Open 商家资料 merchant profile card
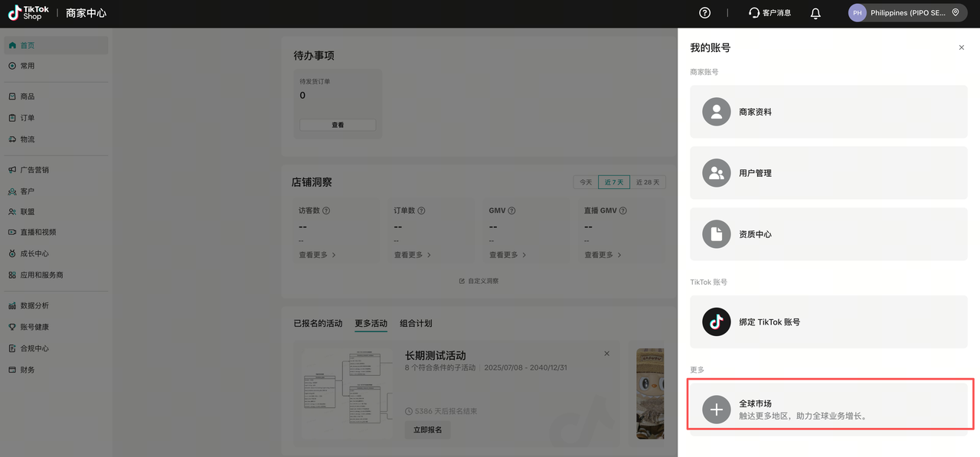Image resolution: width=980 pixels, height=457 pixels. [828, 112]
